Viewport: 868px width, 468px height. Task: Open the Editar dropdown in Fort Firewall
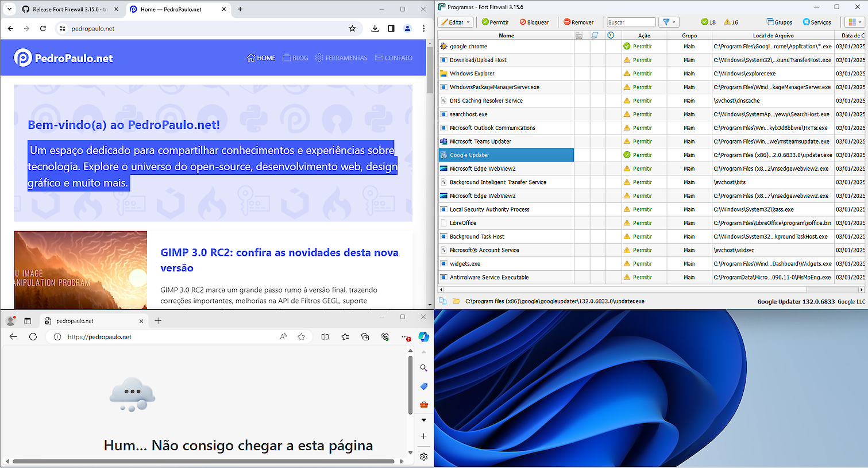(455, 22)
